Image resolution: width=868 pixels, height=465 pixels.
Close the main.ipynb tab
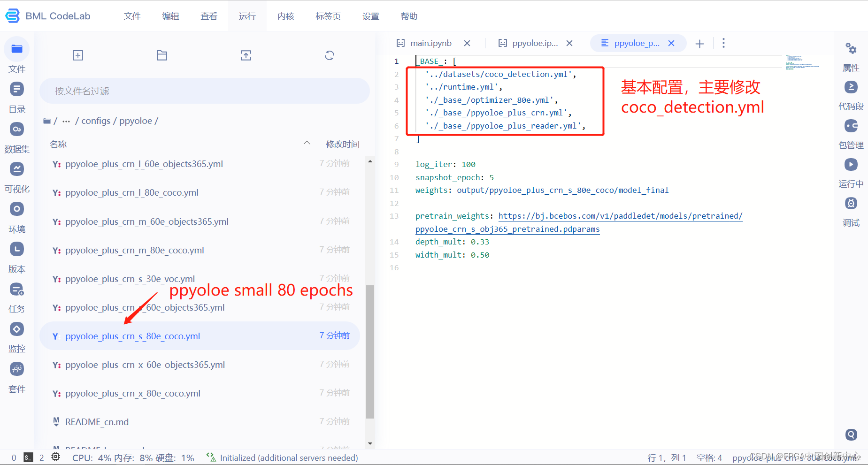(x=467, y=43)
